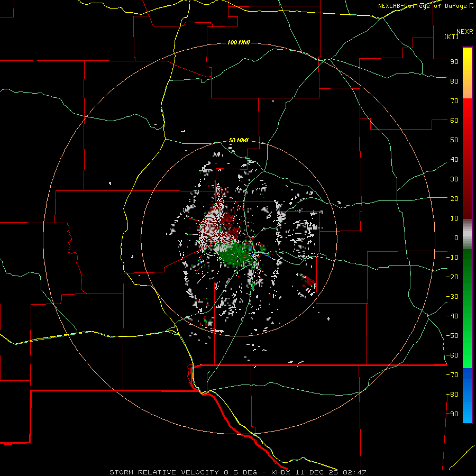476x476 pixels.
Task: Click the positive 20 scale label
Action: tap(454, 198)
